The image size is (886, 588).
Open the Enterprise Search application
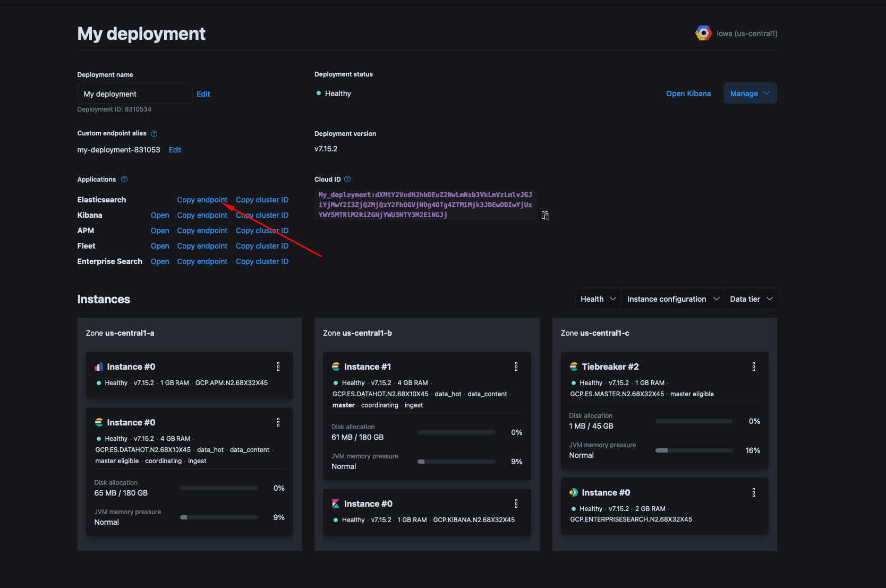coord(160,261)
